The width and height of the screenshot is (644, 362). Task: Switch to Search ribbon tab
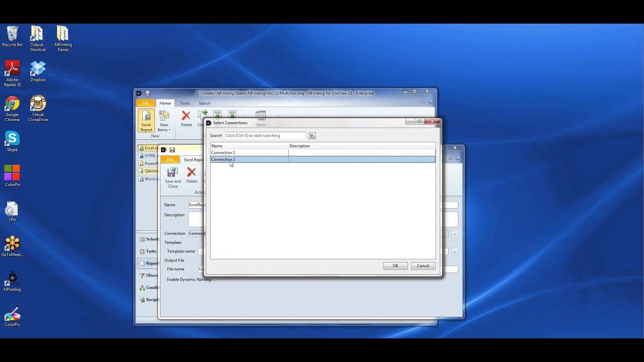coord(204,103)
